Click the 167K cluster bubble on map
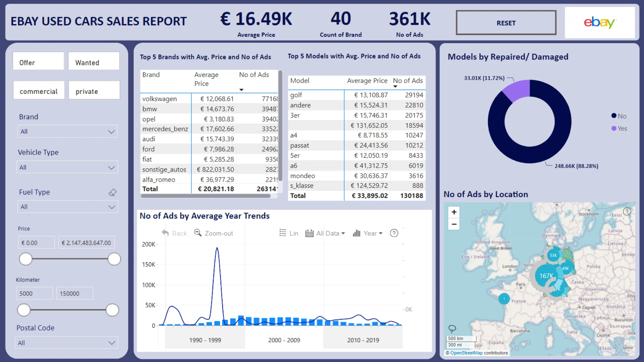 point(546,276)
